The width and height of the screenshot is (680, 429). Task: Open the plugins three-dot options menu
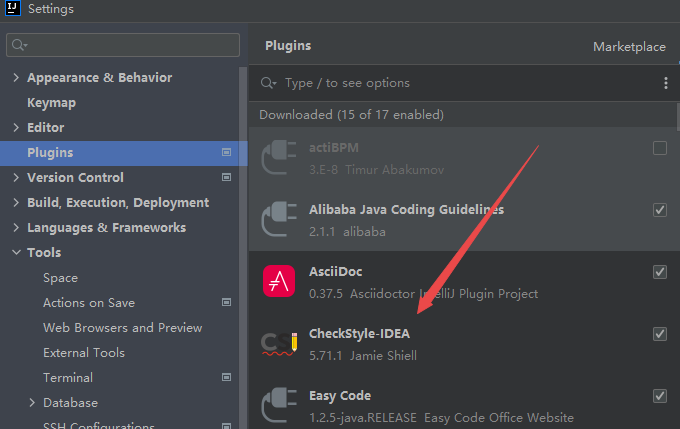[x=666, y=83]
